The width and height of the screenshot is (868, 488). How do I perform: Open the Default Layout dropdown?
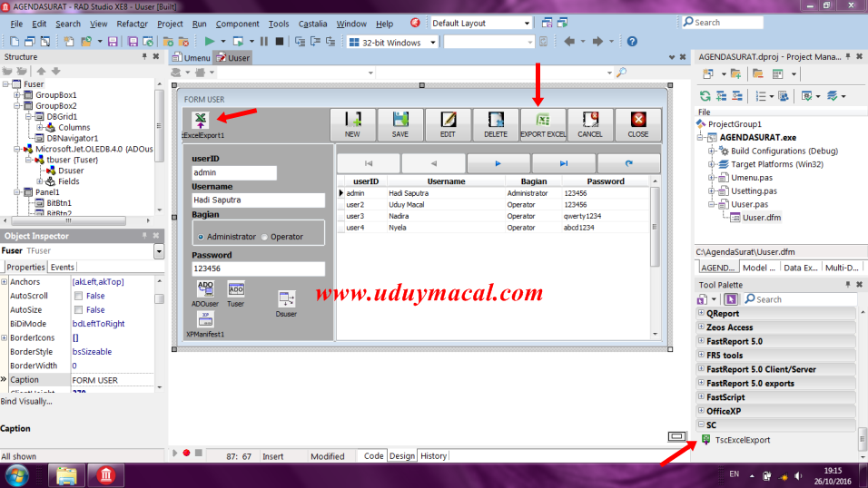(x=527, y=24)
